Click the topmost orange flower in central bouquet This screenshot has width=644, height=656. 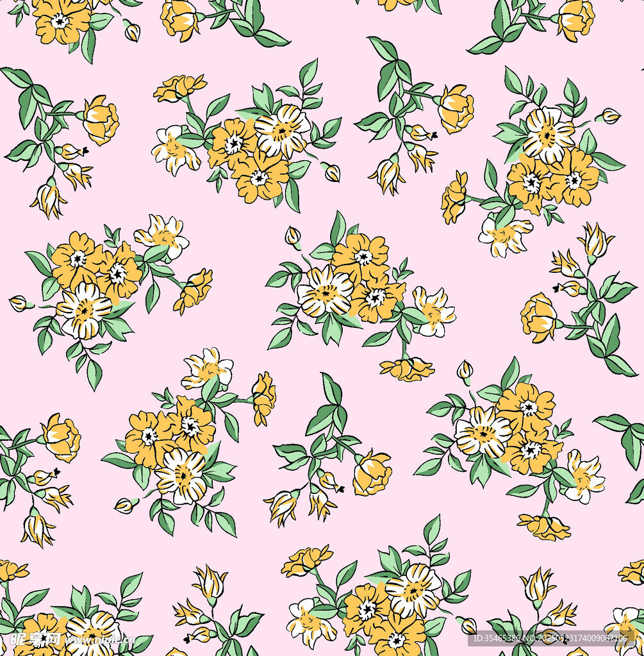tap(361, 256)
